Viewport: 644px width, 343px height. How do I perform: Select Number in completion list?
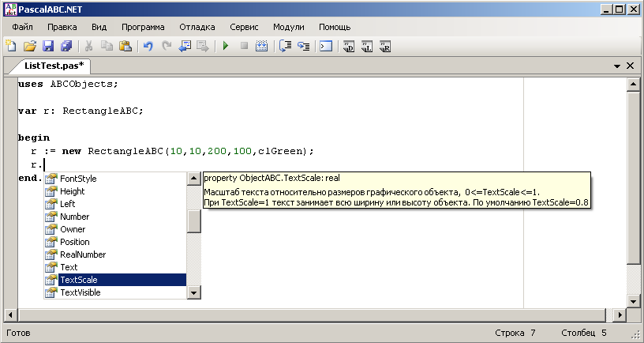click(115, 217)
